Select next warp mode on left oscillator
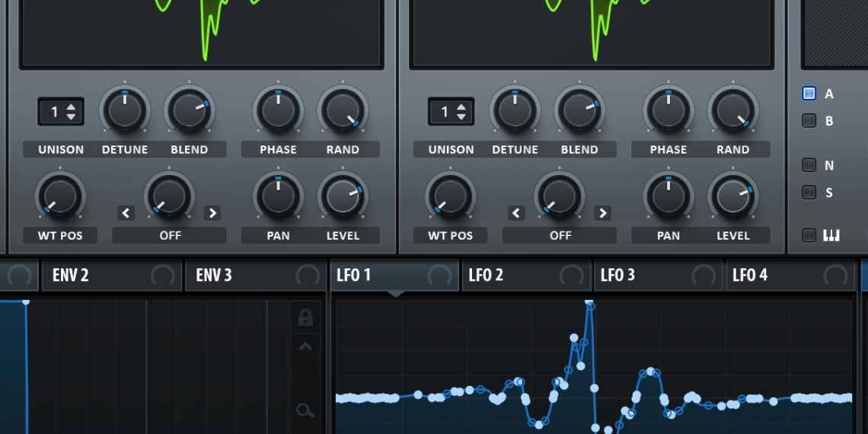 tap(212, 213)
